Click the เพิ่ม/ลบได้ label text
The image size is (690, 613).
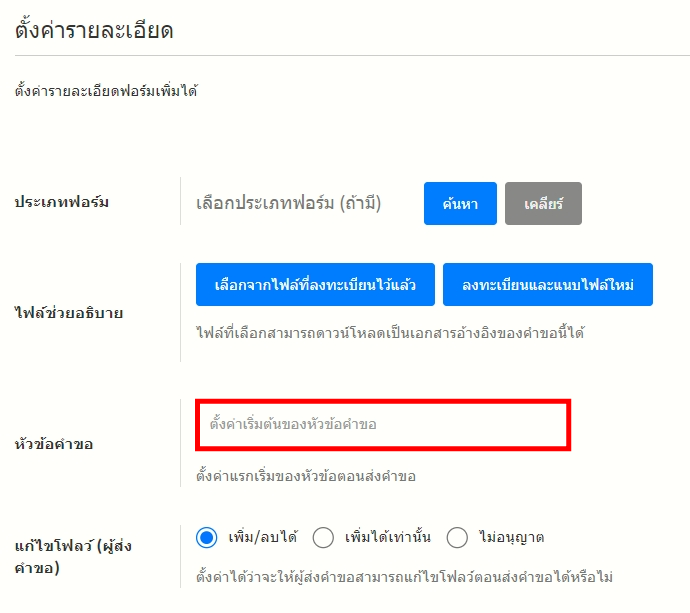tap(263, 538)
